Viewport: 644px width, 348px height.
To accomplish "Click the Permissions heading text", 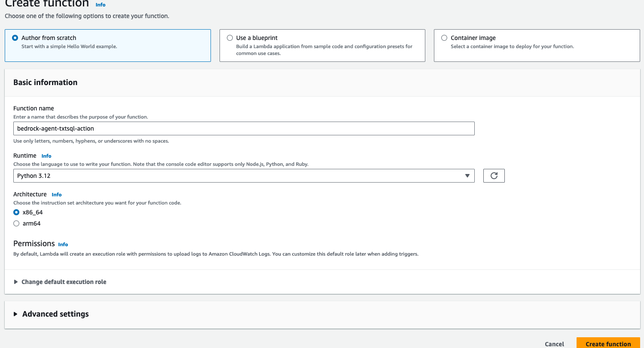I will (34, 244).
